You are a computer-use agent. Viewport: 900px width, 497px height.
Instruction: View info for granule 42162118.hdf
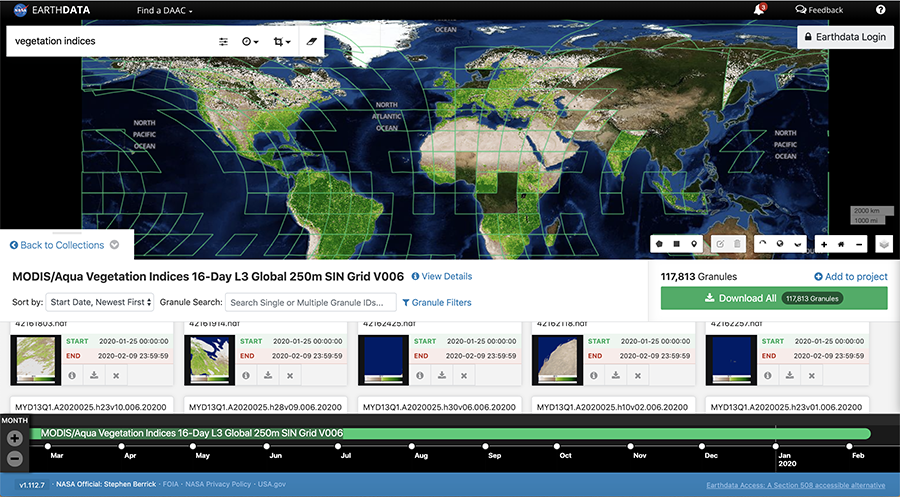pyautogui.click(x=594, y=375)
